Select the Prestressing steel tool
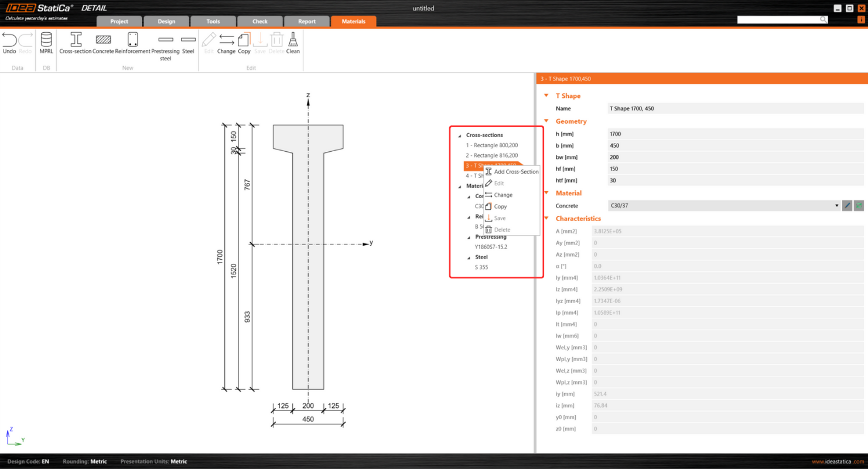Screen dimensions: 868x469 166,42
